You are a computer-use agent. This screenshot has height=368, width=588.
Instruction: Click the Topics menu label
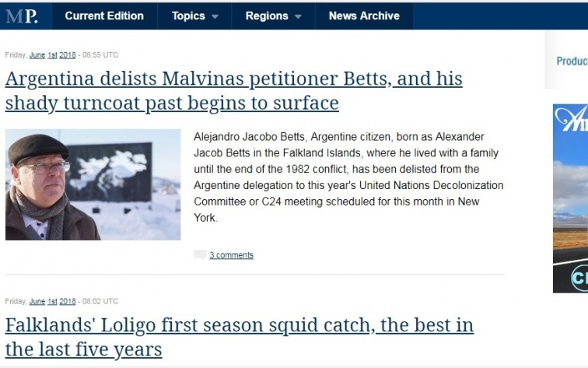point(188,16)
